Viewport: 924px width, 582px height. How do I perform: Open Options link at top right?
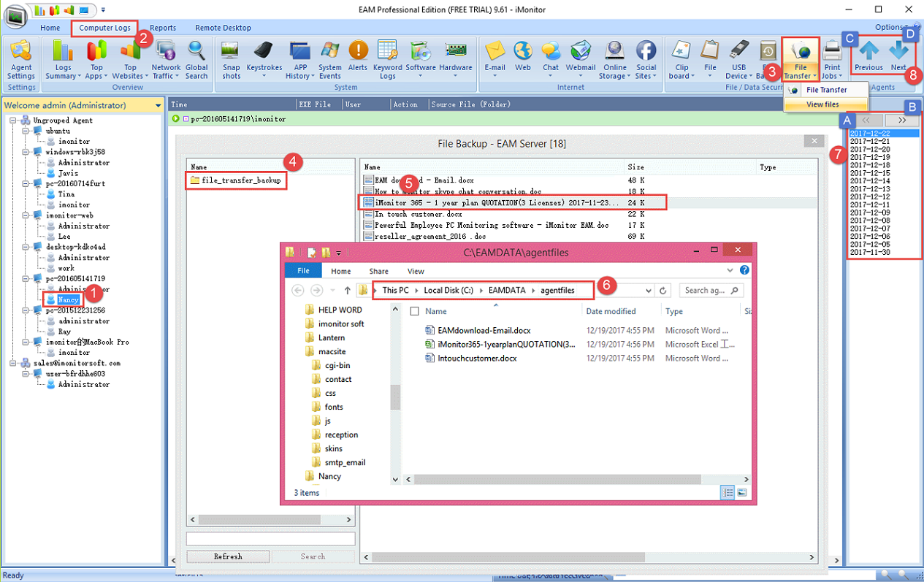890,28
